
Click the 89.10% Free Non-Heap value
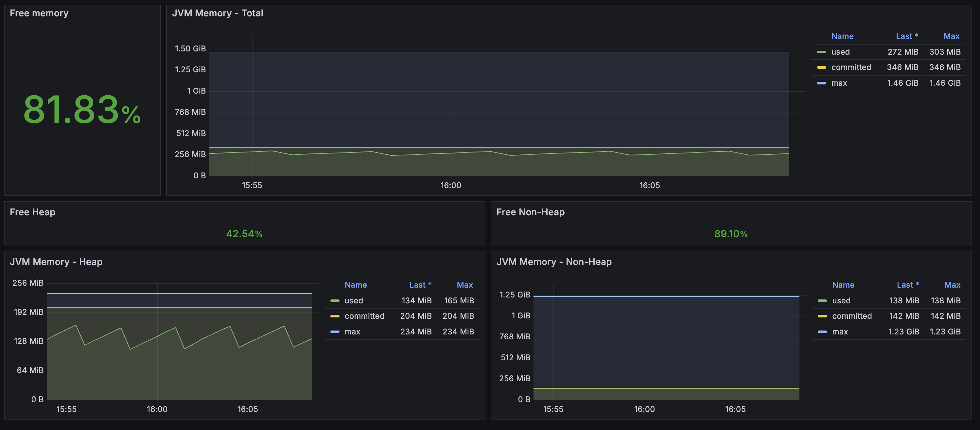click(730, 234)
